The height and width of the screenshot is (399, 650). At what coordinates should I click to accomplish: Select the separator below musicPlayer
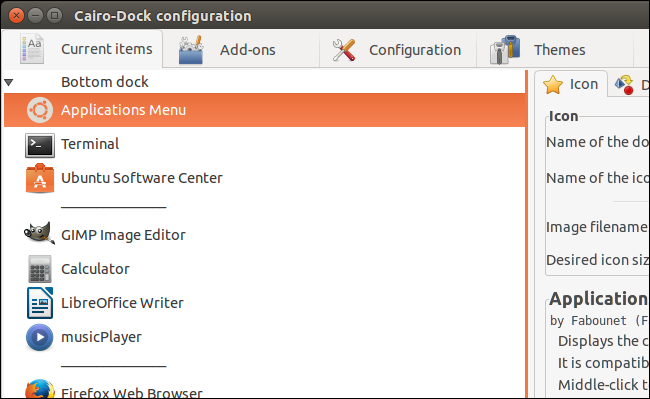[x=114, y=366]
